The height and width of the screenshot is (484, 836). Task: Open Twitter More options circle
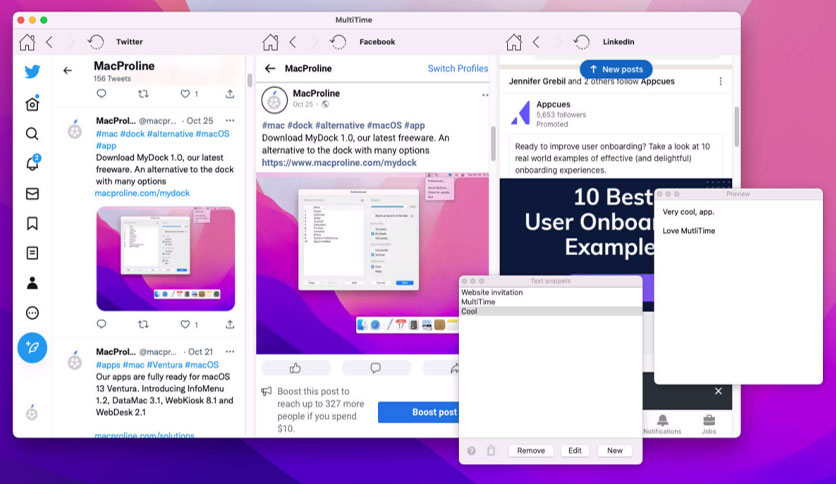[x=32, y=313]
